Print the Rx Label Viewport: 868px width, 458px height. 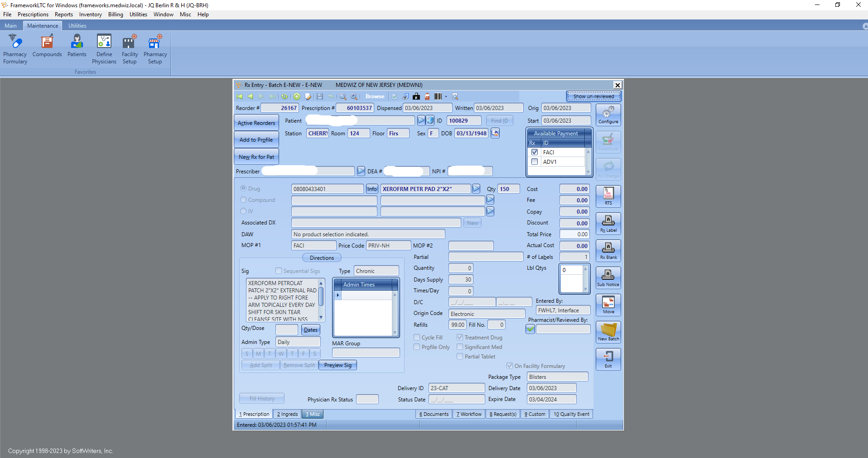(x=608, y=224)
